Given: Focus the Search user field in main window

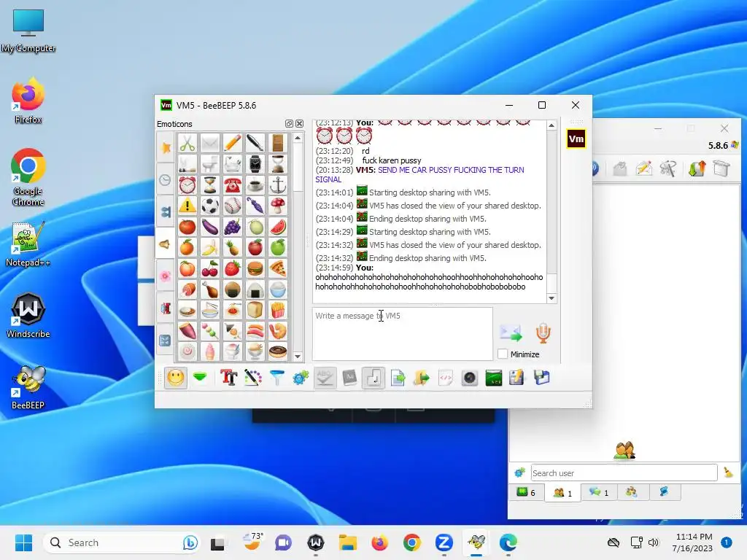Looking at the screenshot, I should click(624, 472).
